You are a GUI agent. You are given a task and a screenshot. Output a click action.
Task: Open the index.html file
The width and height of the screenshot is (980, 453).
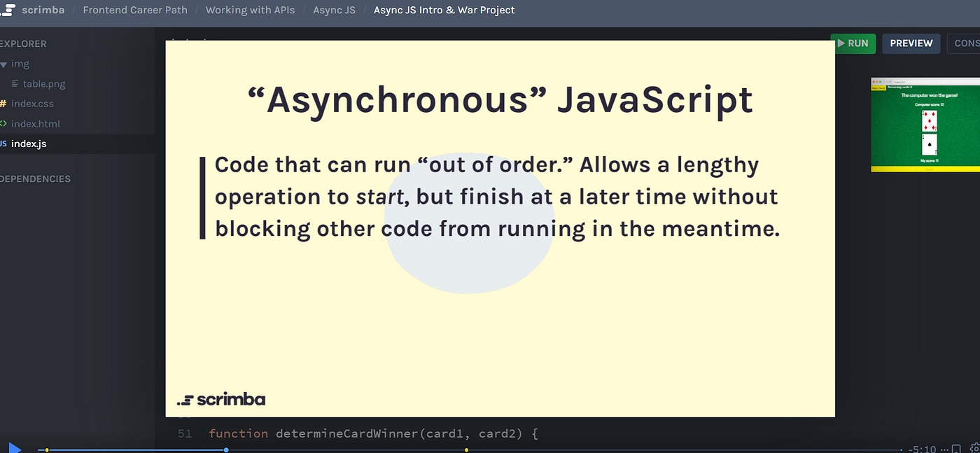point(36,124)
